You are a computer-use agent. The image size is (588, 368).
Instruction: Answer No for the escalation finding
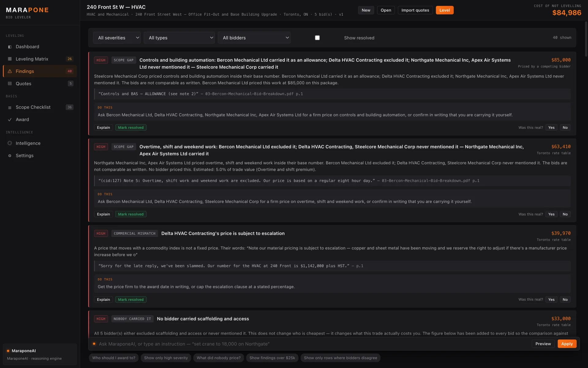point(565,300)
